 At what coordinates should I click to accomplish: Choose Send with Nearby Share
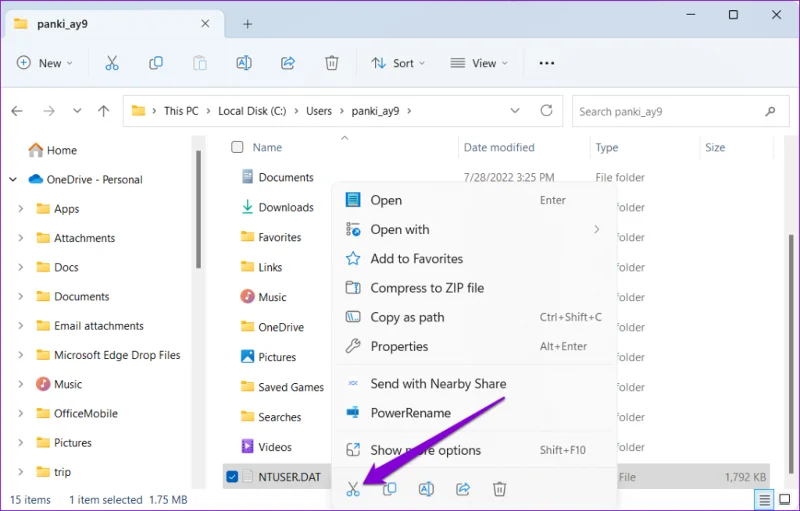(474, 384)
